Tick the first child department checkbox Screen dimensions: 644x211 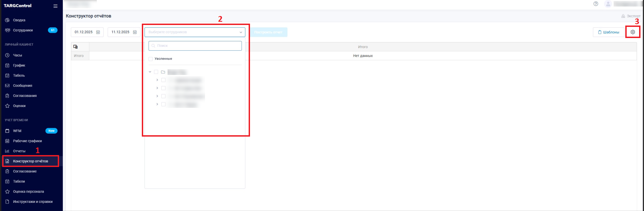(163, 80)
